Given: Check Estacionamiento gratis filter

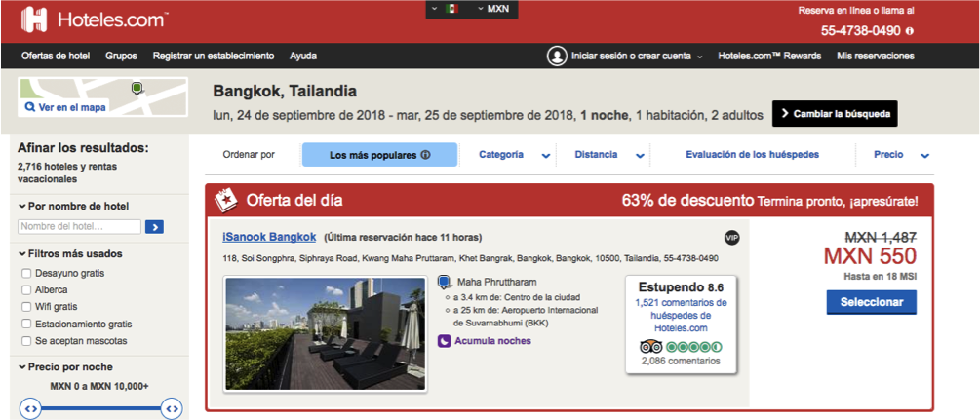Looking at the screenshot, I should click(x=25, y=324).
